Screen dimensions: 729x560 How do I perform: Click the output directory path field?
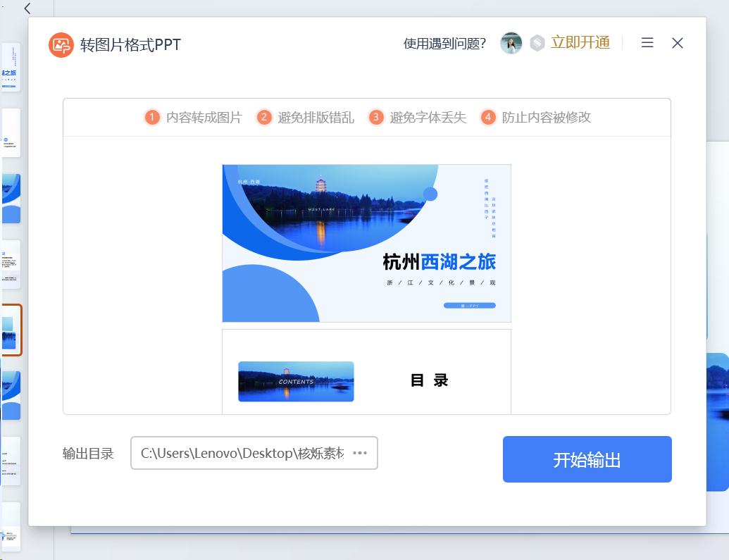pyautogui.click(x=254, y=453)
